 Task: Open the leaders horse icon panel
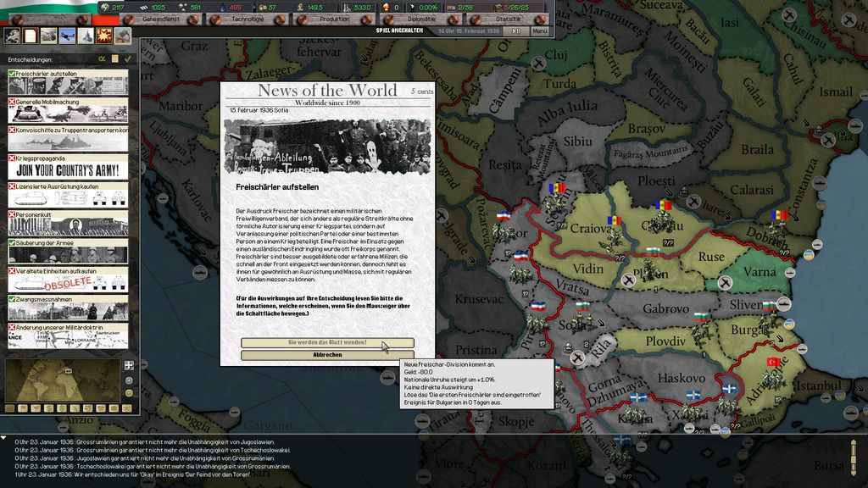pyautogui.click(x=12, y=36)
